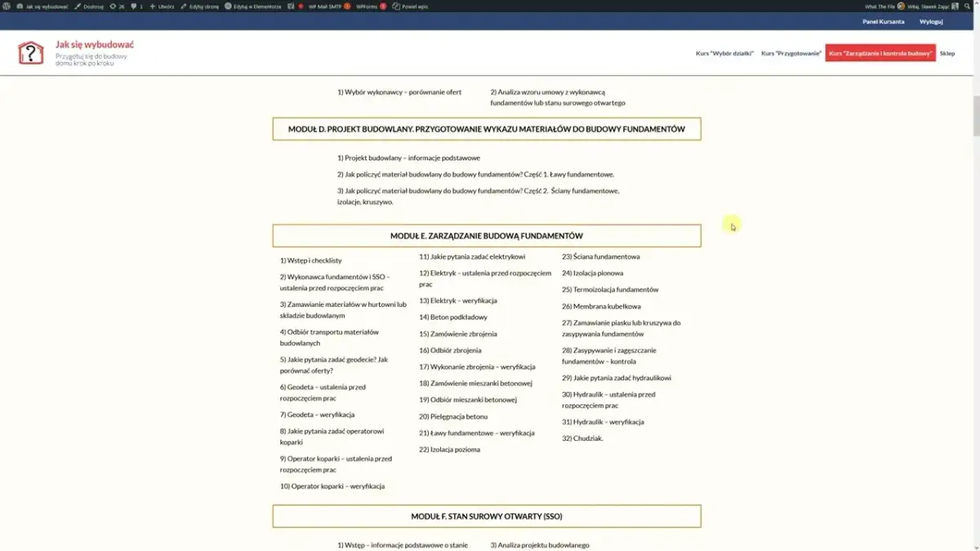
Task: Open the Witaj, Sławek Zając account menu
Action: [x=927, y=5]
